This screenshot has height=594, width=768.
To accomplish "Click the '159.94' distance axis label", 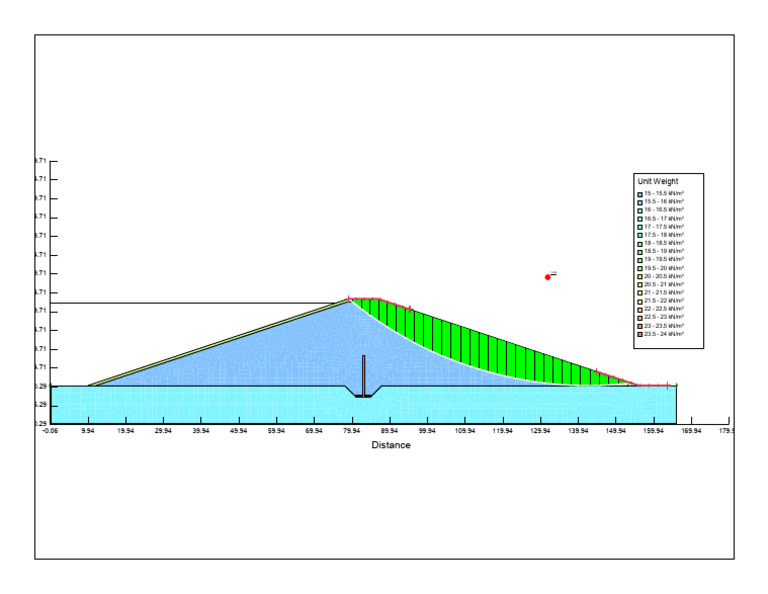I will (653, 431).
